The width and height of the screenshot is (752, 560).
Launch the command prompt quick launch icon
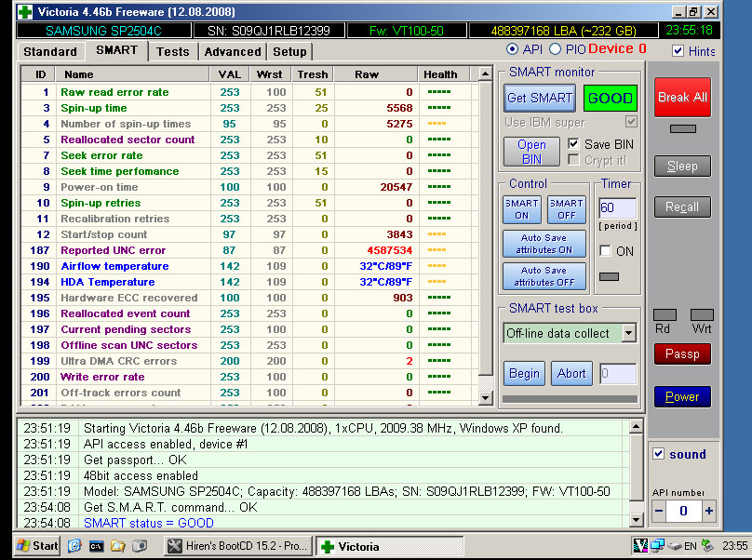97,546
